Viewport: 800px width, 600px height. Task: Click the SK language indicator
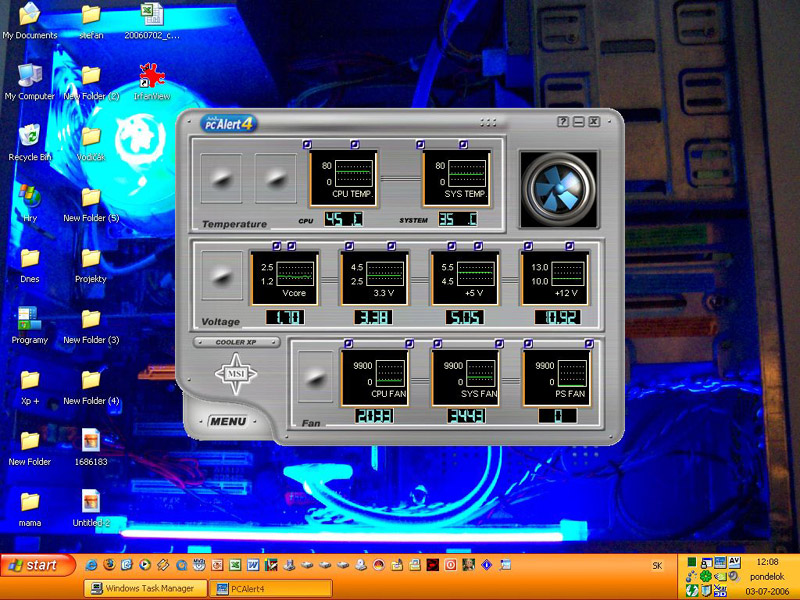[657, 565]
